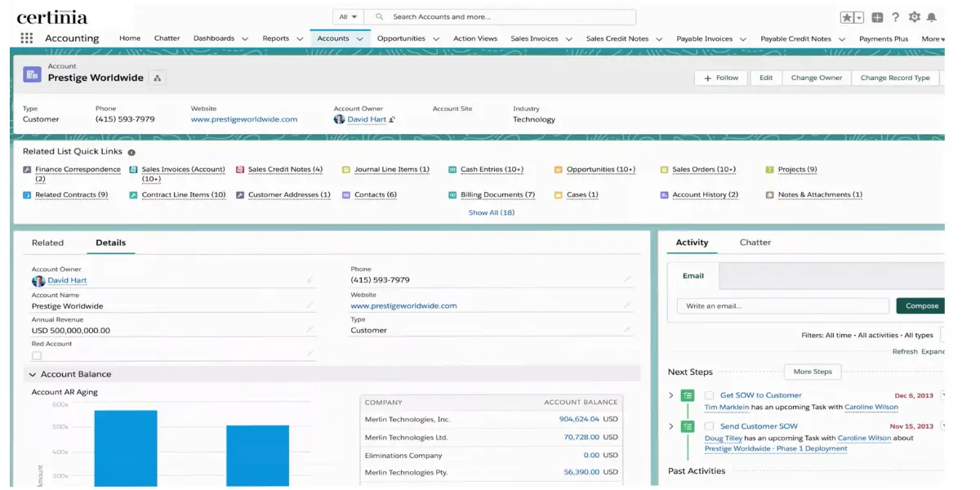Image resolution: width=980 pixels, height=490 pixels.
Task: Open the Show All (18) link
Action: [x=492, y=212]
